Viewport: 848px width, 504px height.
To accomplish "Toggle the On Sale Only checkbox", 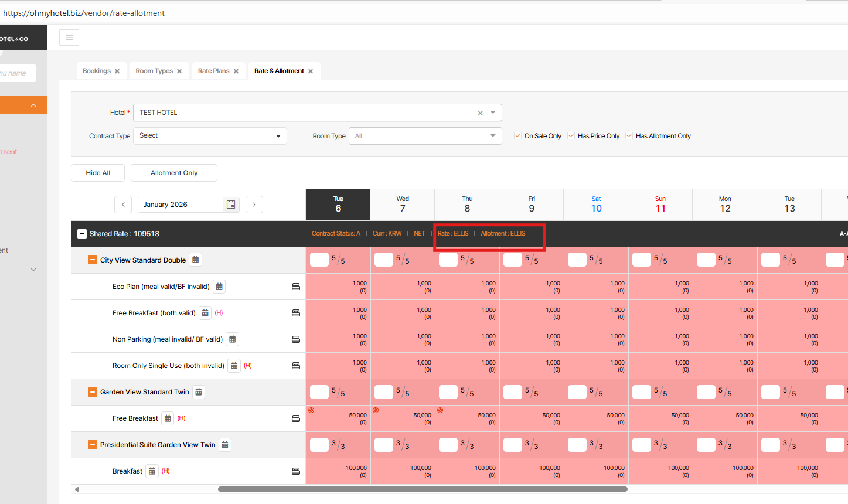I will 517,136.
